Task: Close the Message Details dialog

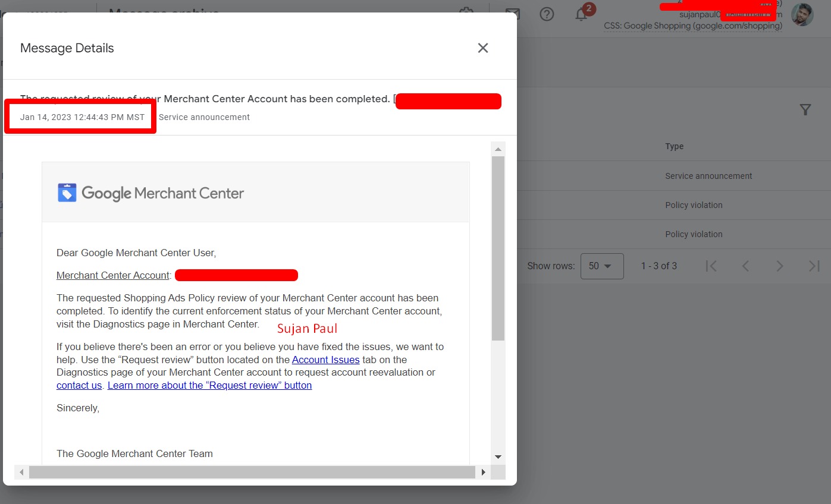Action: [x=483, y=48]
